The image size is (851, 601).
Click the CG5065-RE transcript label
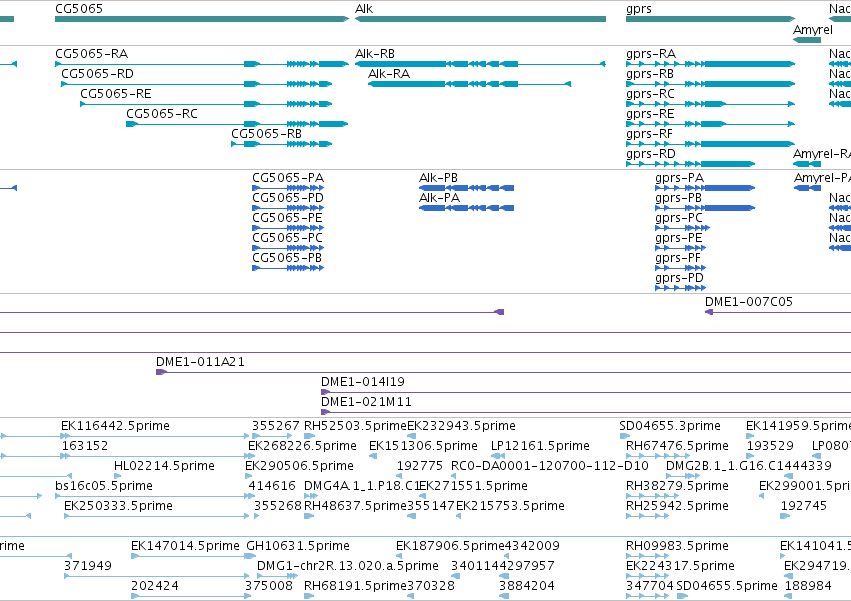[x=116, y=94]
